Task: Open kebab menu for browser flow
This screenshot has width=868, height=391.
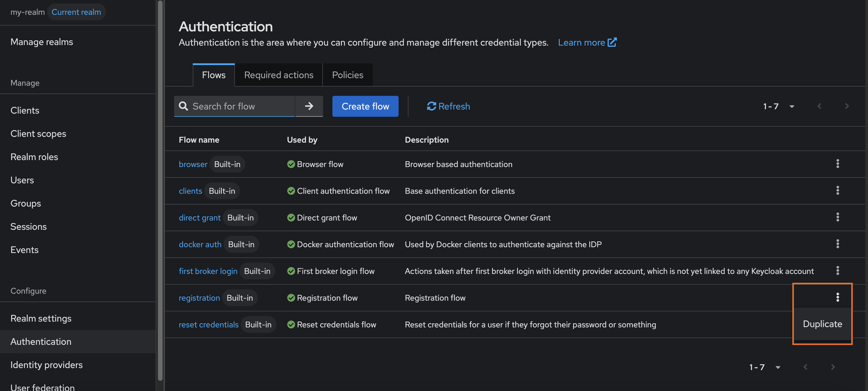Action: click(x=837, y=164)
